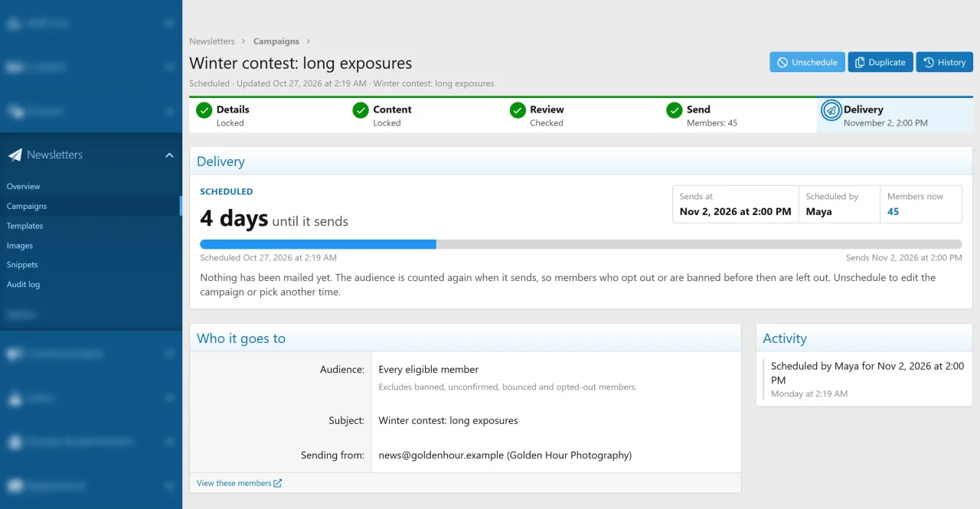980x509 pixels.
Task: Click the "Every eligible member" audience value
Action: (x=429, y=370)
